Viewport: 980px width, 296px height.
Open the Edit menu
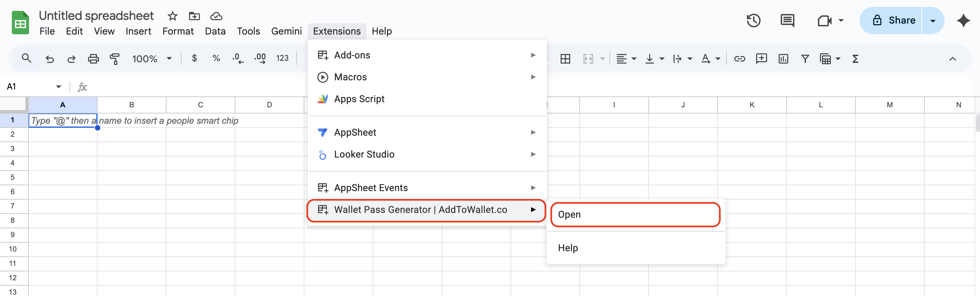point(74,31)
